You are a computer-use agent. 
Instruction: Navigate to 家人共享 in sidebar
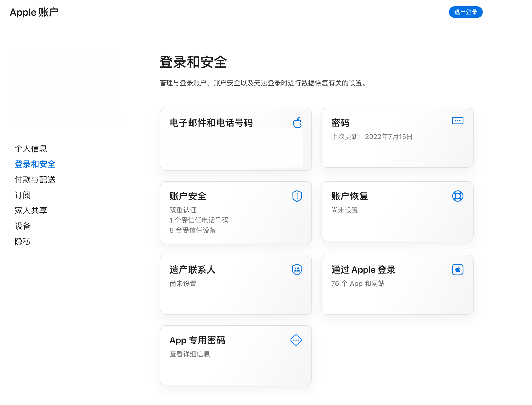(31, 210)
